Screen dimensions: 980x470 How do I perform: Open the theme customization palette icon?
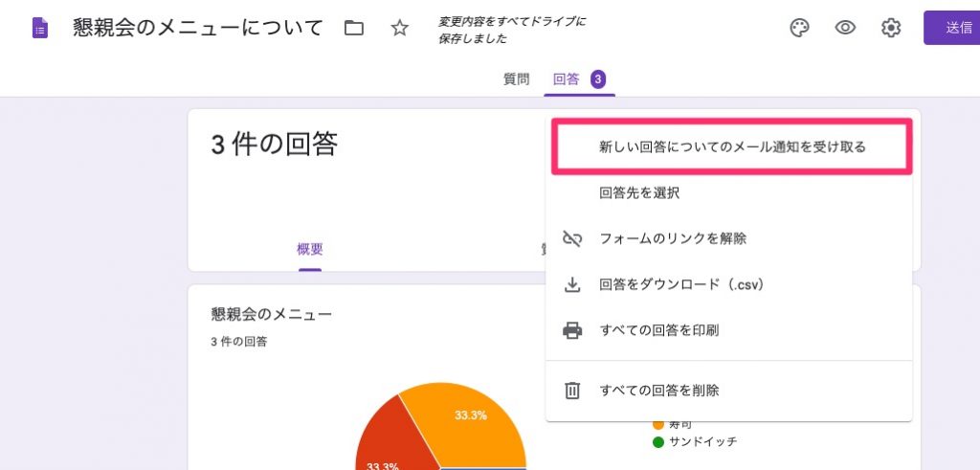799,28
